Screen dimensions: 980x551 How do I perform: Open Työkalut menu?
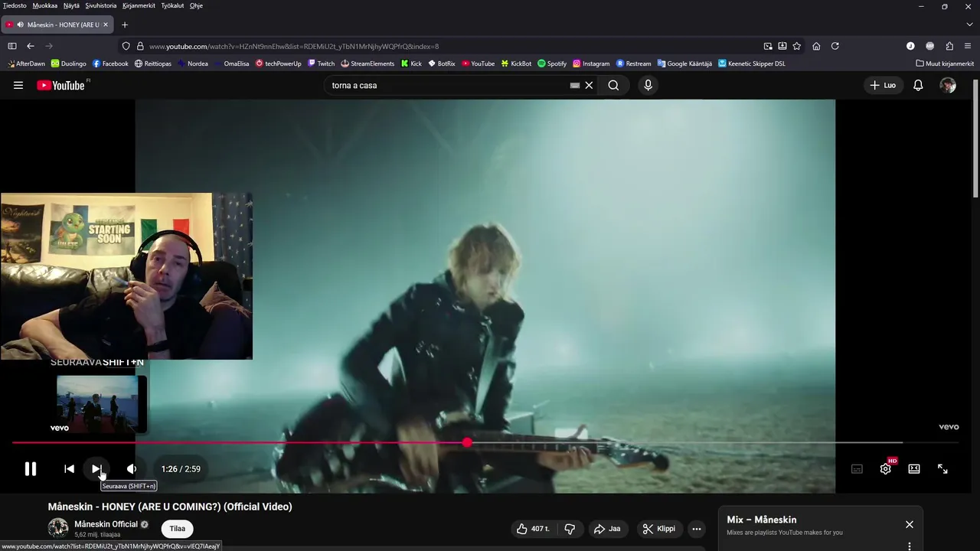tap(172, 5)
